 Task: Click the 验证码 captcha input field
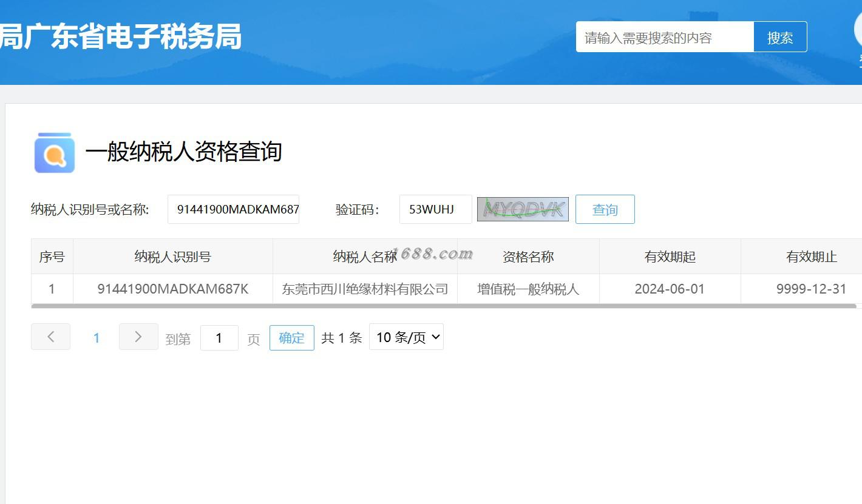435,209
